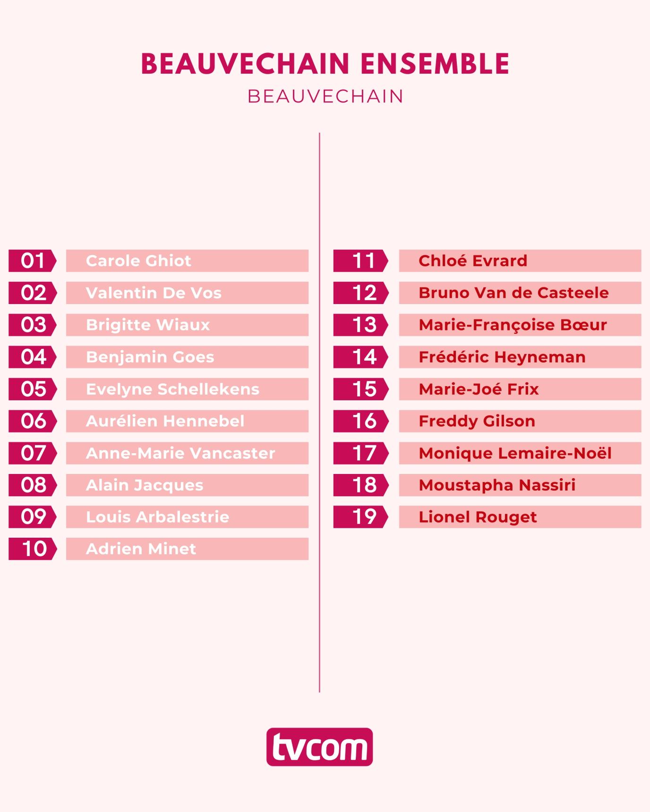The image size is (650, 812).
Task: Click the number 19 arrow badge
Action: click(360, 517)
